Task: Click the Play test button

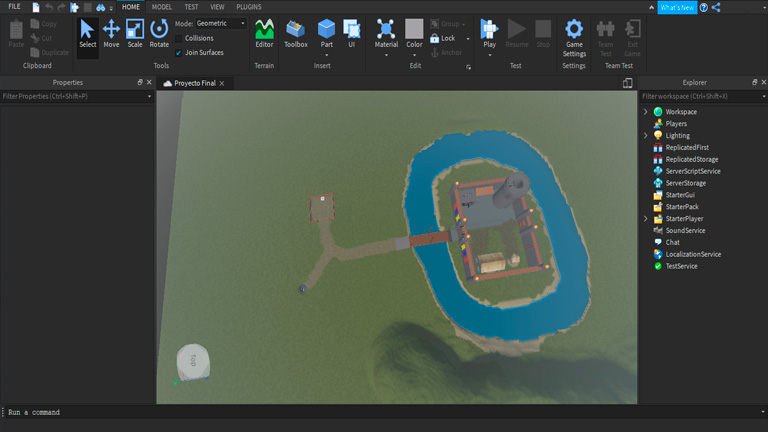Action: pyautogui.click(x=489, y=30)
